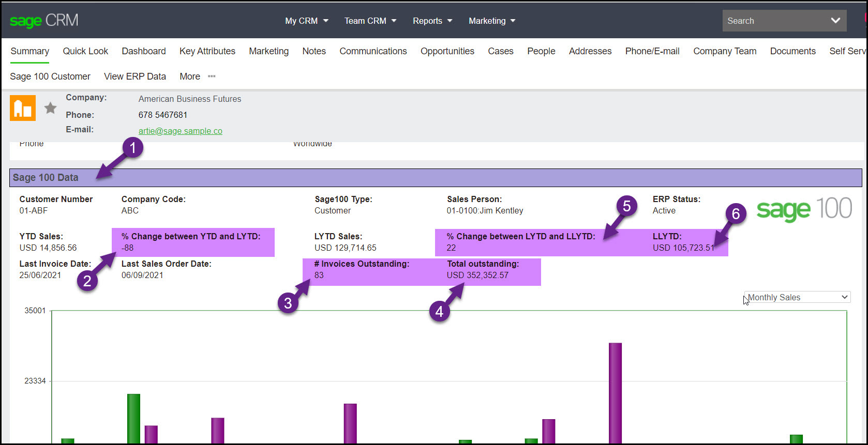Click the company code value ABC
The width and height of the screenshot is (868, 445).
(x=130, y=210)
